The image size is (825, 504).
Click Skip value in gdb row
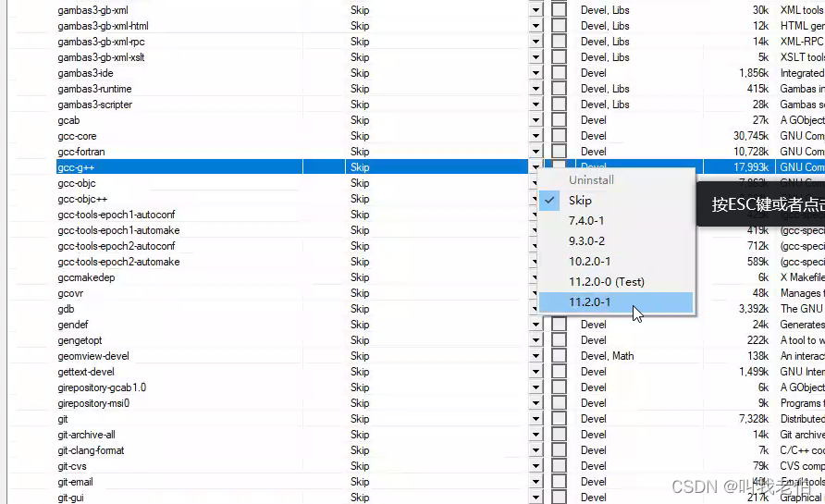tap(360, 309)
